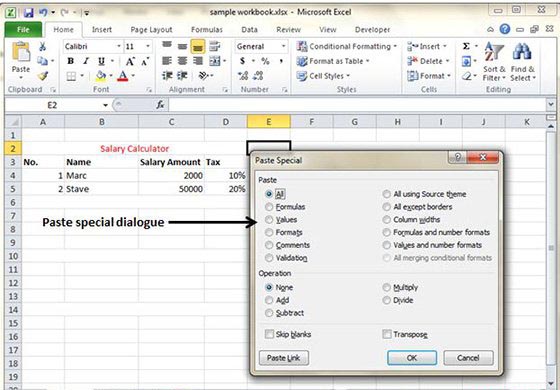Switch to the Insert tab
The height and width of the screenshot is (390, 560).
tap(102, 30)
